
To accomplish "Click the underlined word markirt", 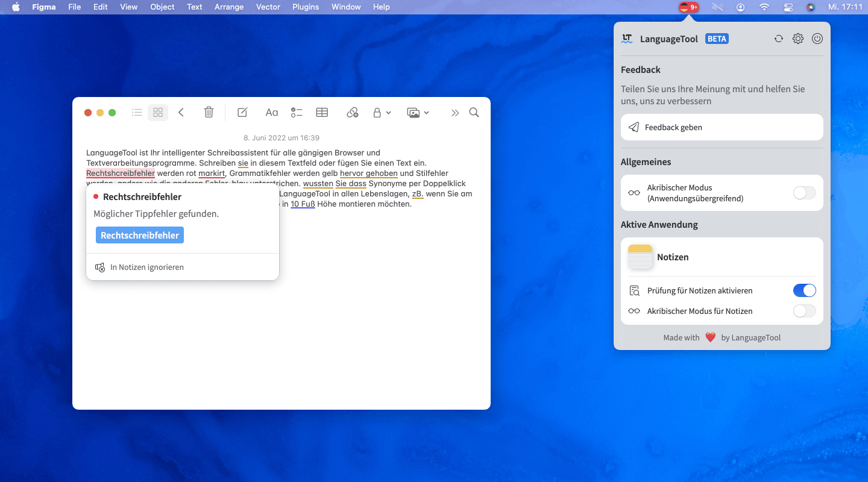I will [x=212, y=174].
